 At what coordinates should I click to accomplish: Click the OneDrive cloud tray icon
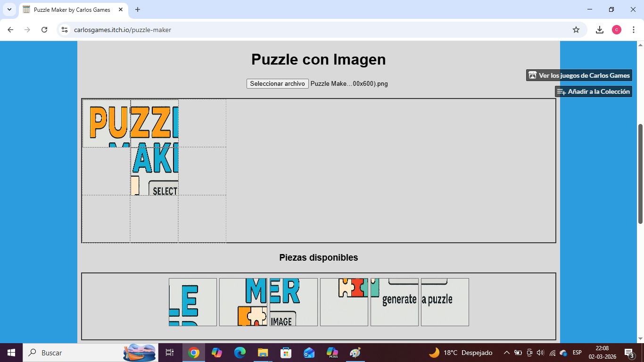pos(563,353)
